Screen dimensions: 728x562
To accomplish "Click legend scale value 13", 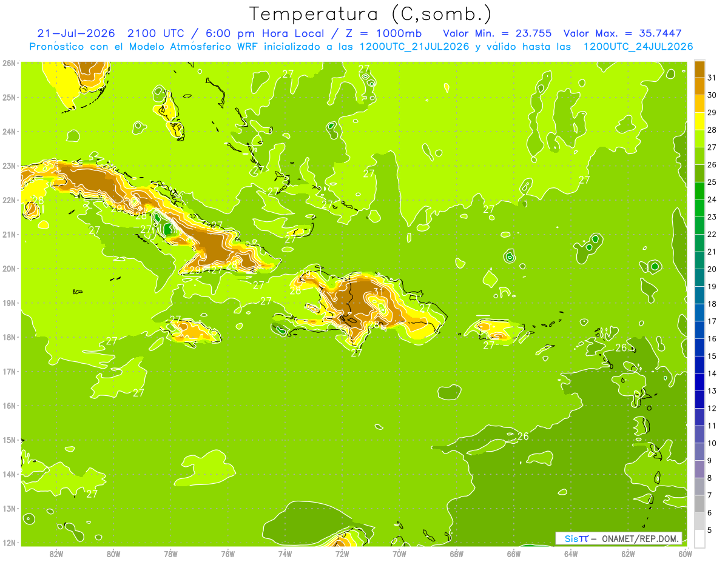I will (712, 390).
